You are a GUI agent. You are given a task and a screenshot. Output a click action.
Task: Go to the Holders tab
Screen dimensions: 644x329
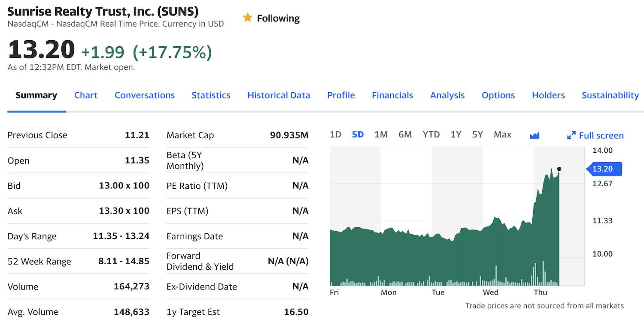(548, 95)
